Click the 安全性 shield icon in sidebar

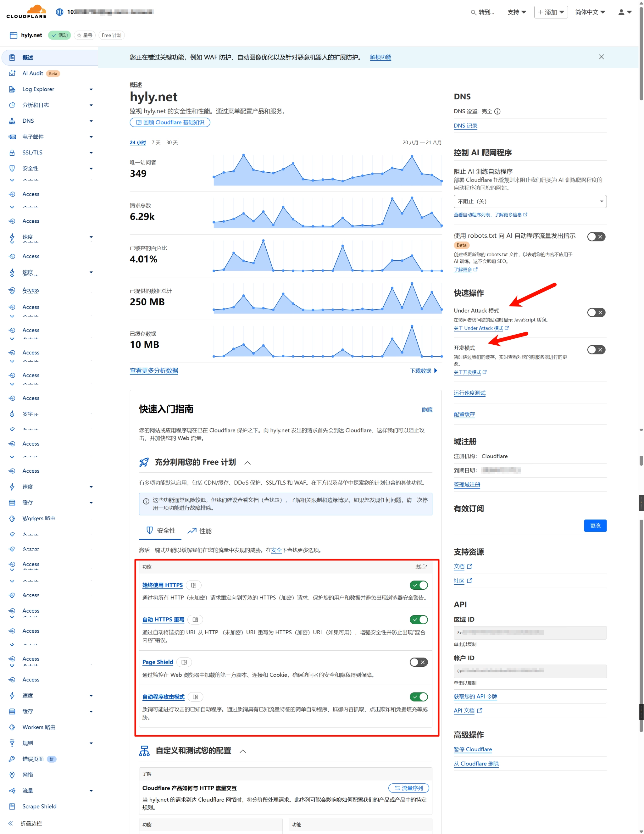pos(12,169)
